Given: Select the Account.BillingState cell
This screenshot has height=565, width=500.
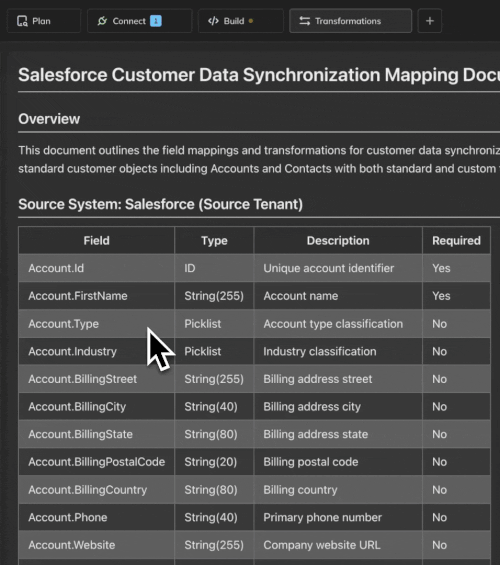Looking at the screenshot, I should pyautogui.click(x=97, y=434).
